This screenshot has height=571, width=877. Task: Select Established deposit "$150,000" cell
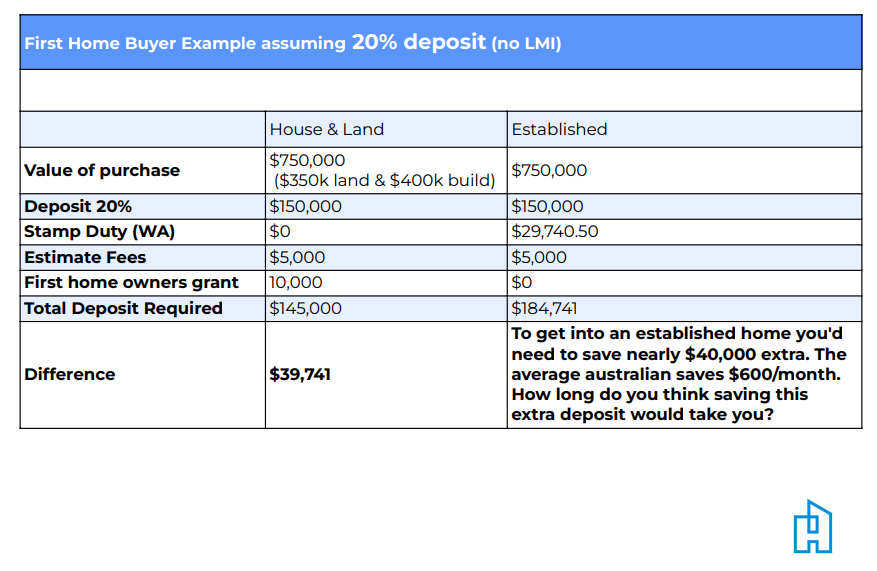pyautogui.click(x=685, y=206)
